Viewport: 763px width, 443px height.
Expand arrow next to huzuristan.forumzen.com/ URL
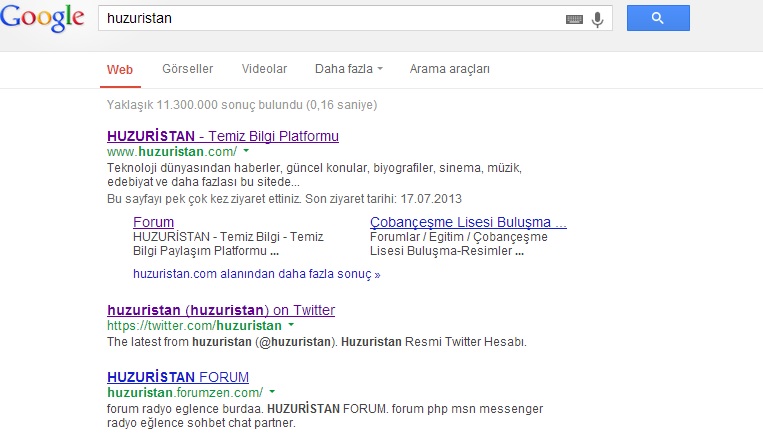(x=272, y=391)
